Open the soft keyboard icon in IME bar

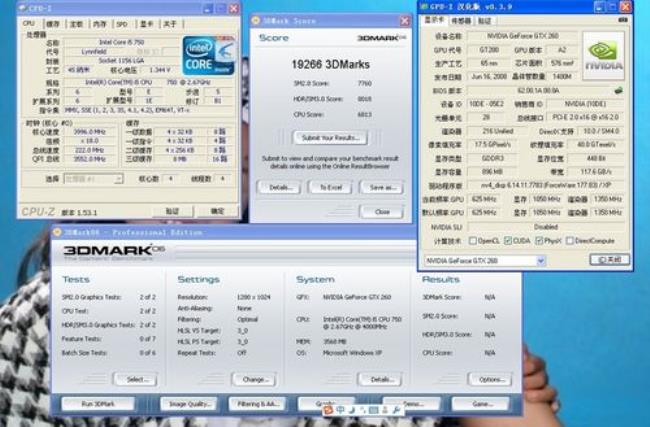coord(374,410)
